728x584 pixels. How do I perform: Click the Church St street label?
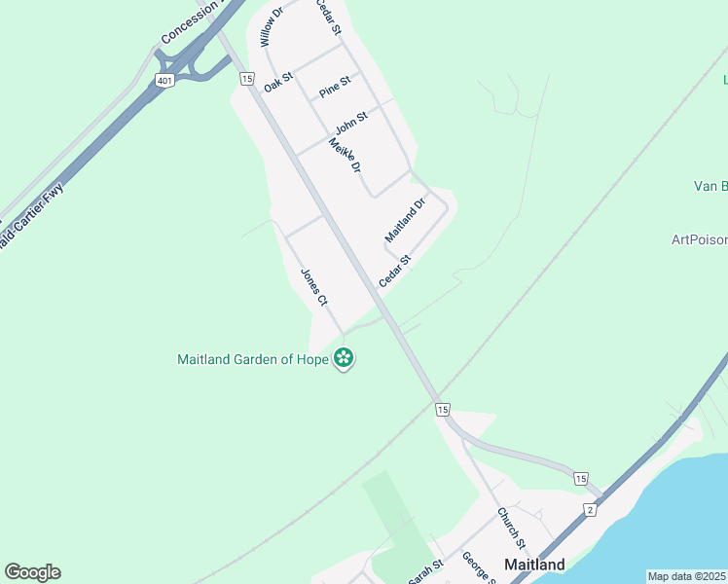(x=512, y=528)
